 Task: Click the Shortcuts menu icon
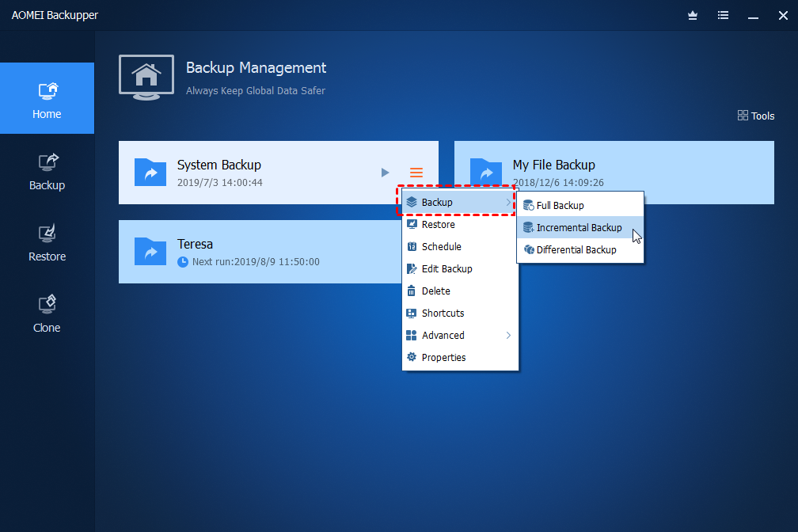pos(412,313)
